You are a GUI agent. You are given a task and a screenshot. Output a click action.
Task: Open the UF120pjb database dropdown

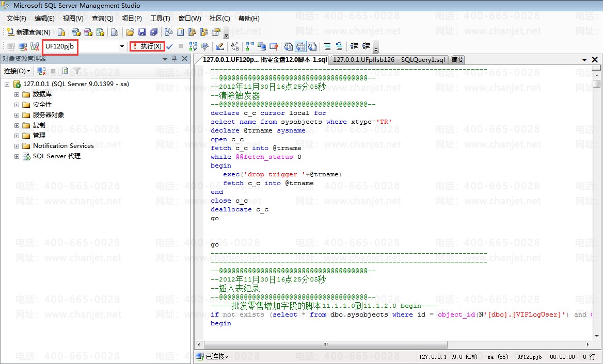tap(122, 46)
